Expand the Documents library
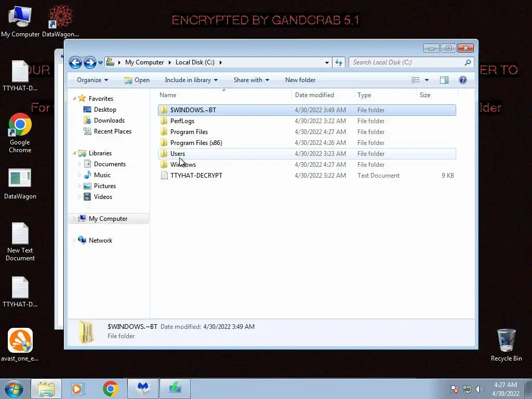 coord(79,164)
